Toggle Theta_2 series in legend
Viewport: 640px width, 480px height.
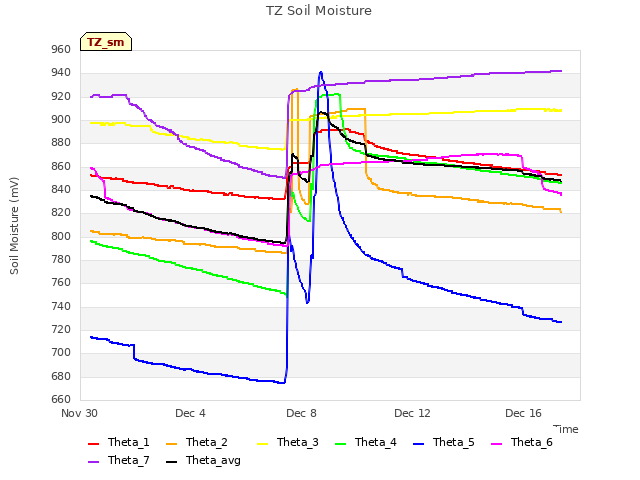197,442
